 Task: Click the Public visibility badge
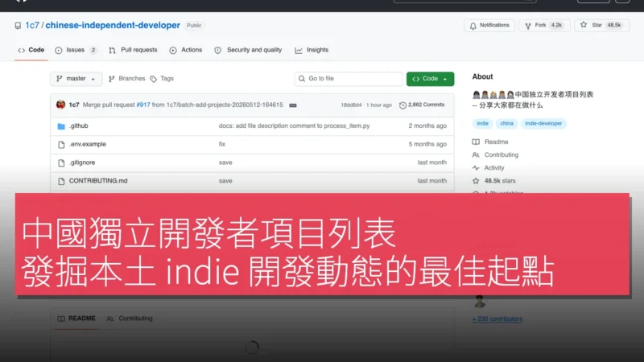[x=194, y=26]
